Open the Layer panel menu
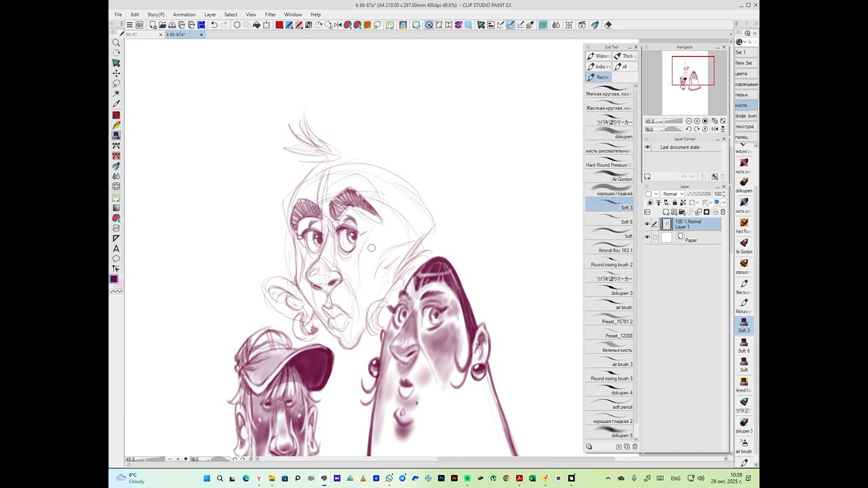Screen dimensions: 868x488 point(646,186)
